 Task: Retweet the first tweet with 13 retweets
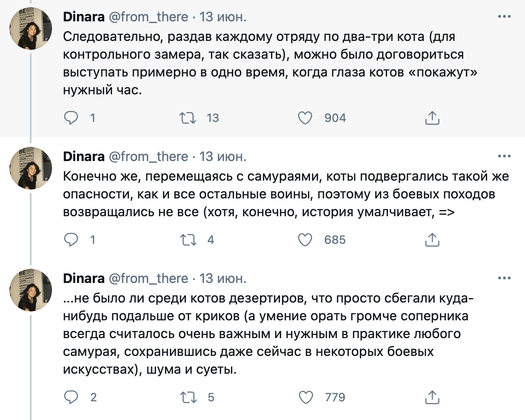point(187,118)
